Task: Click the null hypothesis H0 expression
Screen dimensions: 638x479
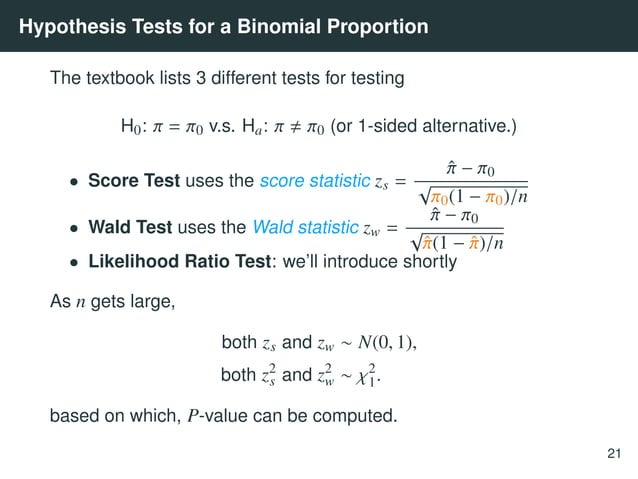Action: (162, 126)
